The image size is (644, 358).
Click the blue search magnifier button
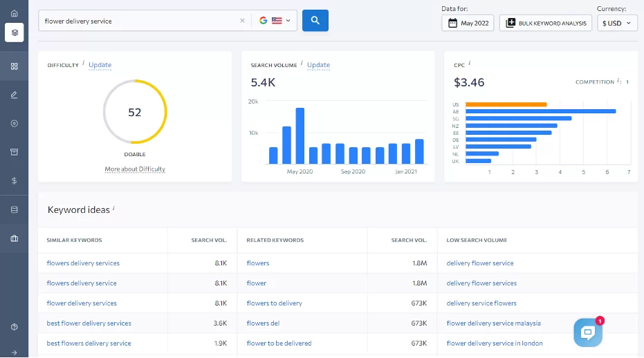pos(315,21)
